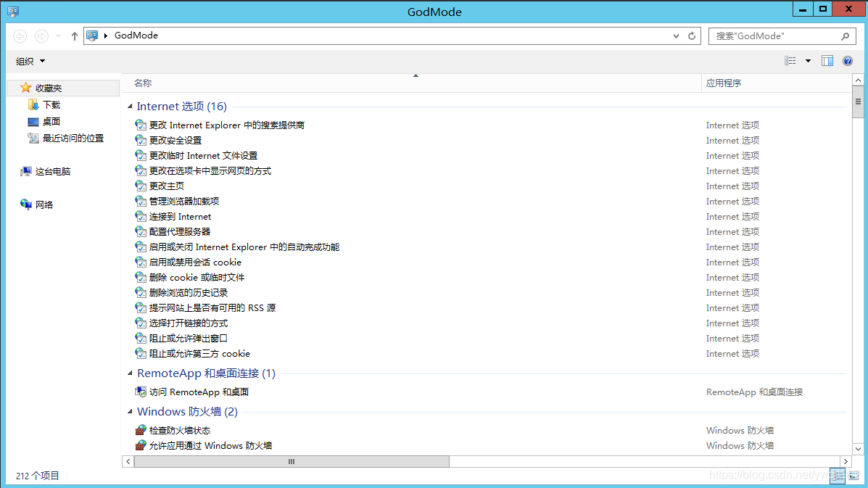Click the horizontal scrollbar thumb
868x488 pixels.
tap(292, 461)
